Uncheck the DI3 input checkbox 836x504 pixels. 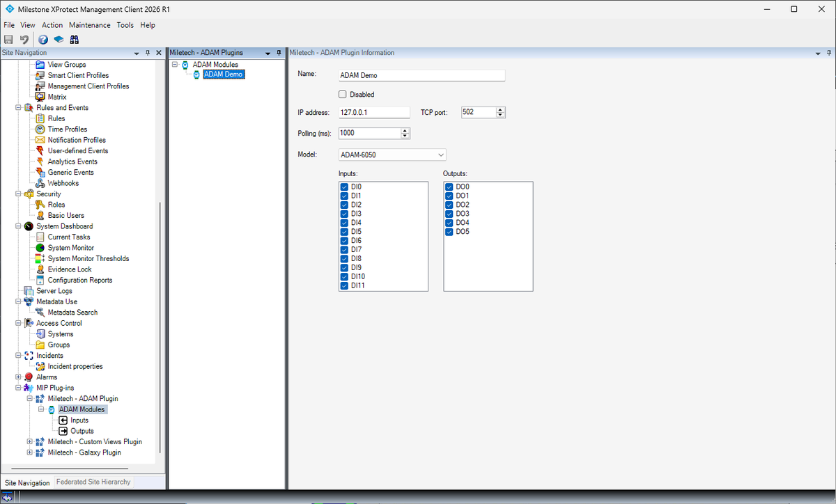(x=344, y=214)
